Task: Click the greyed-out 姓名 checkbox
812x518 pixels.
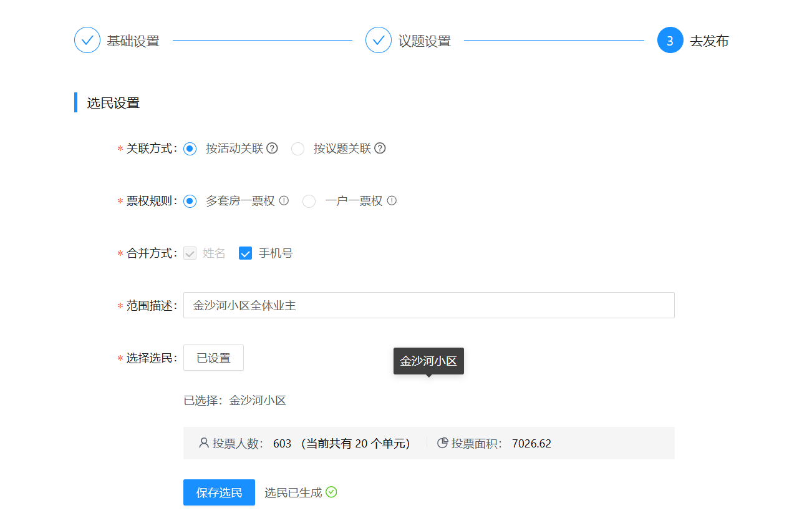Action: tap(190, 253)
